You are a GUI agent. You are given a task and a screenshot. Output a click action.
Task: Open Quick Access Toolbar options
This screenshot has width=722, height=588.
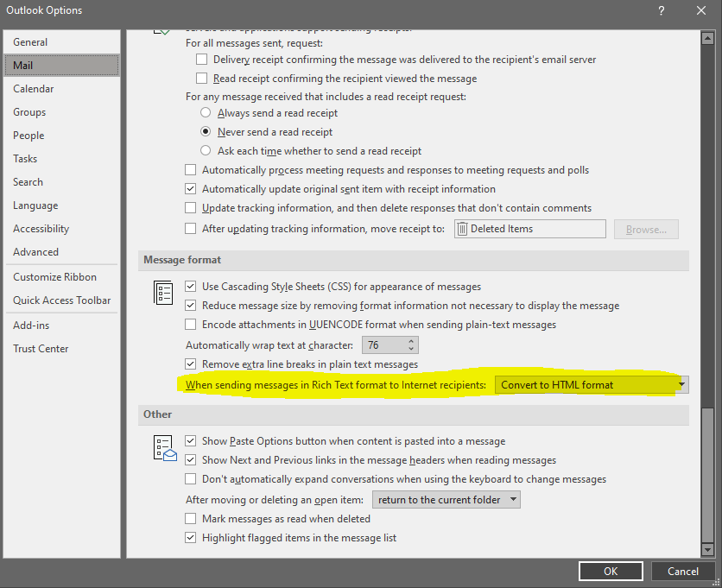click(x=61, y=300)
